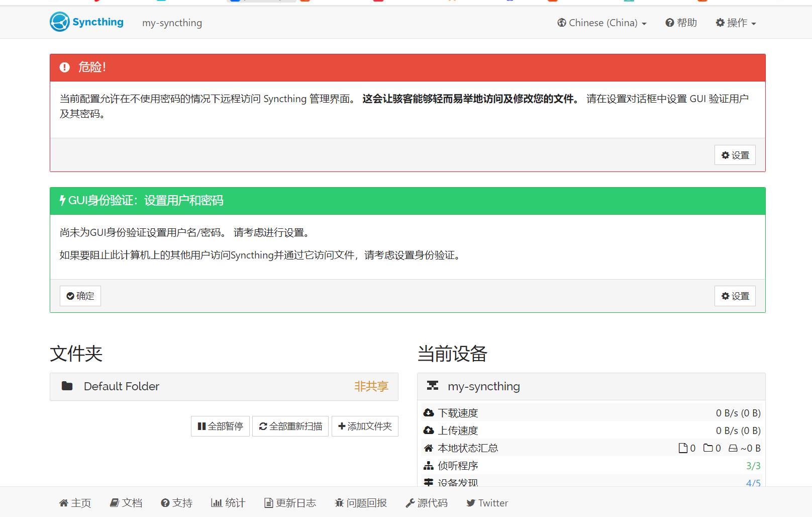Open 设置 in the red danger panel
Image resolution: width=812 pixels, height=517 pixels.
coord(735,155)
